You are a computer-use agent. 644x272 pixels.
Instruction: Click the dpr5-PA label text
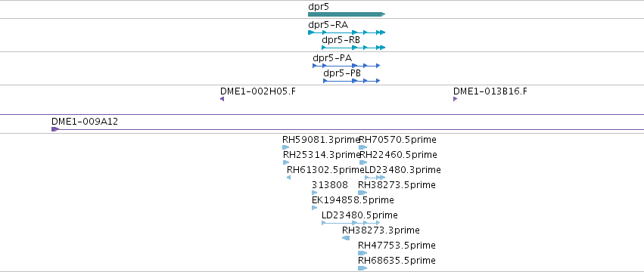coord(332,58)
